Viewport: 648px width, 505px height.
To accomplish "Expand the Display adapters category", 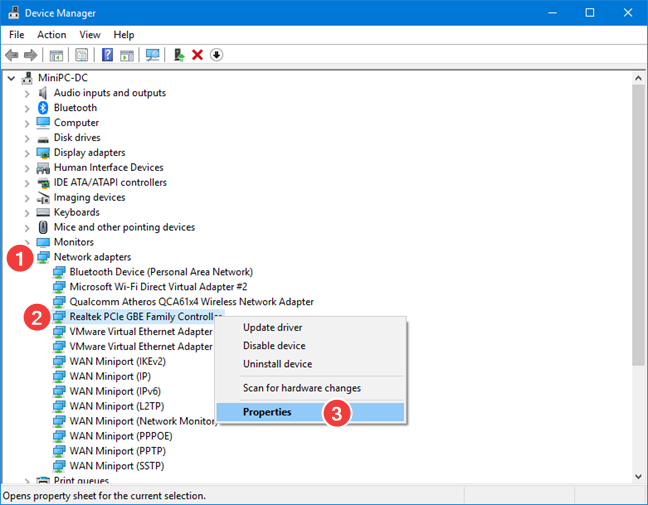I will [27, 153].
